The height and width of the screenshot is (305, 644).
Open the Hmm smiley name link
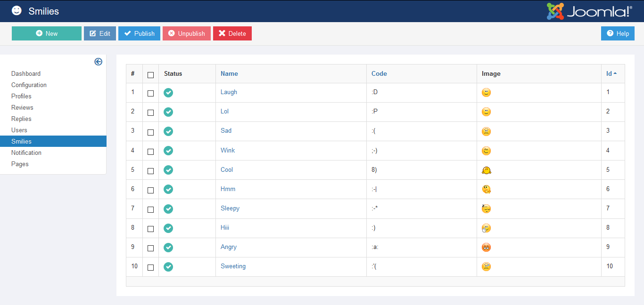click(x=228, y=189)
